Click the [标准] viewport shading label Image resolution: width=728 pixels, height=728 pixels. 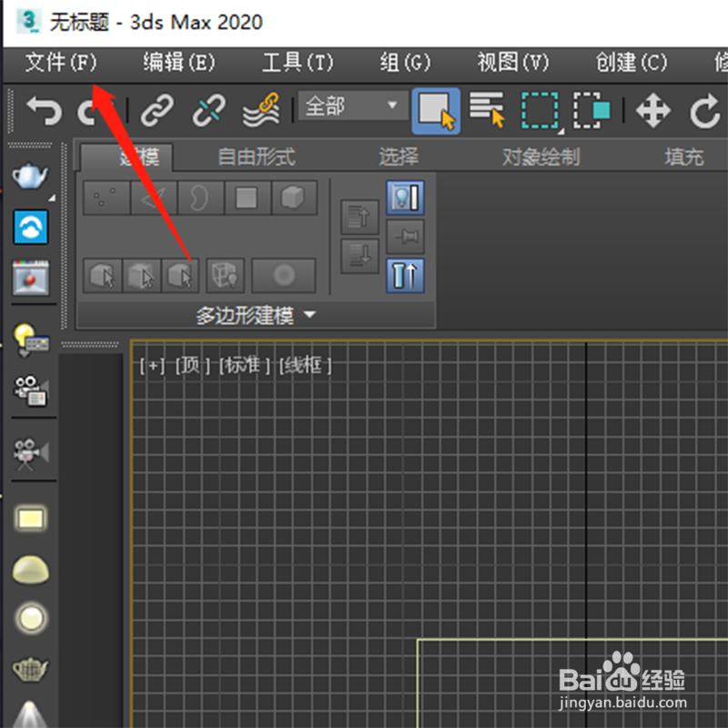[244, 366]
